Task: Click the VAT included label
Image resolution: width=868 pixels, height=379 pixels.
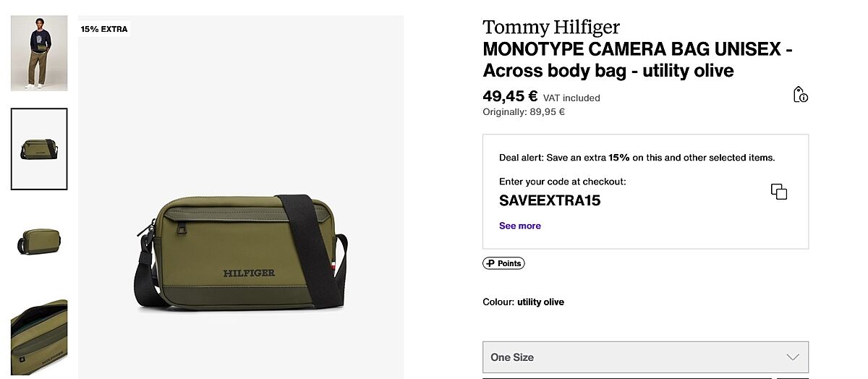Action: (571, 98)
